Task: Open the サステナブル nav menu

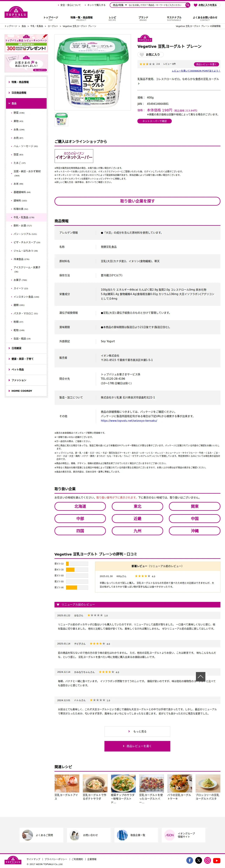Action: click(174, 19)
